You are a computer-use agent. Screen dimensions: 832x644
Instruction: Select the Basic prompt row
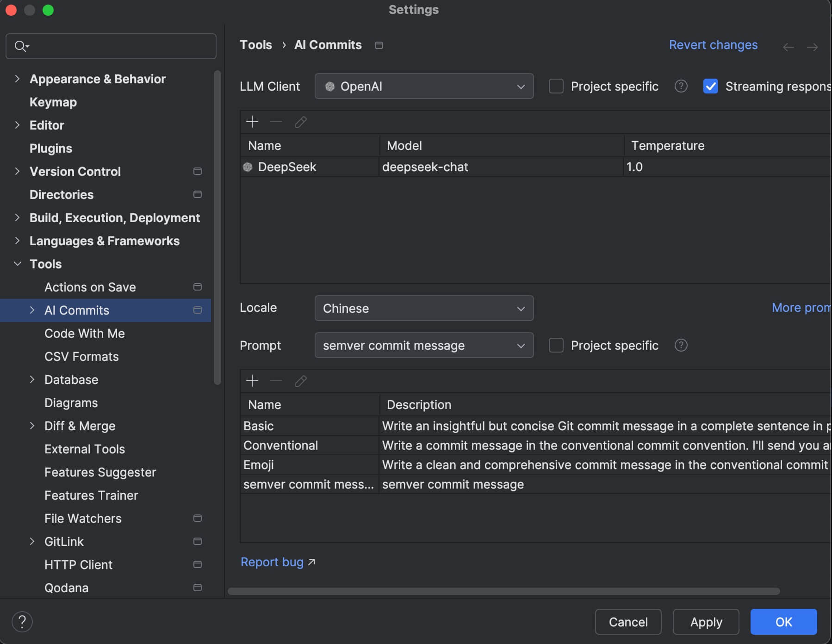click(535, 426)
